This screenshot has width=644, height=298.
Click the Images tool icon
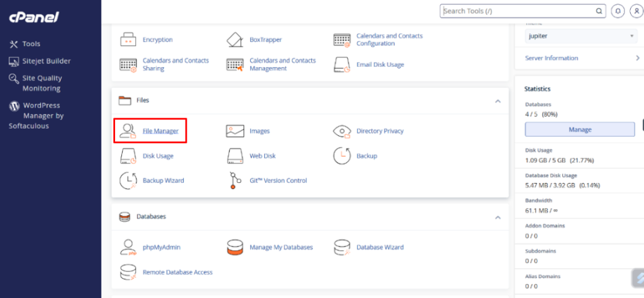[235, 131]
